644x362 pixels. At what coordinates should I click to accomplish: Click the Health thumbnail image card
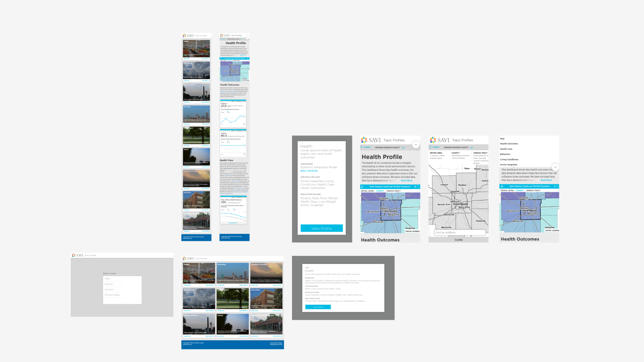199,273
